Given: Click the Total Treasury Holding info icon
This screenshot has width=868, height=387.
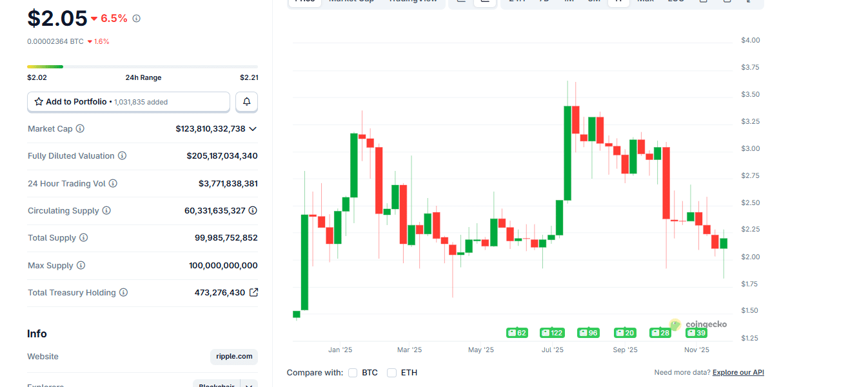Looking at the screenshot, I should tap(123, 293).
